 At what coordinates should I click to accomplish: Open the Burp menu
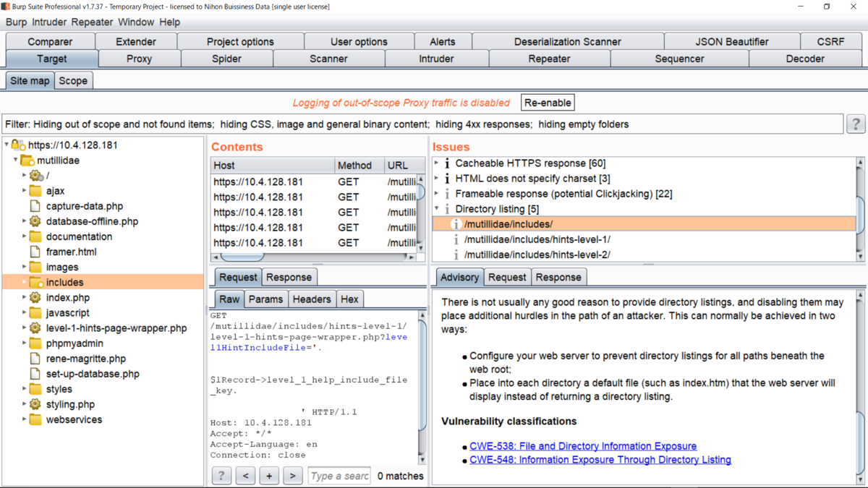16,22
